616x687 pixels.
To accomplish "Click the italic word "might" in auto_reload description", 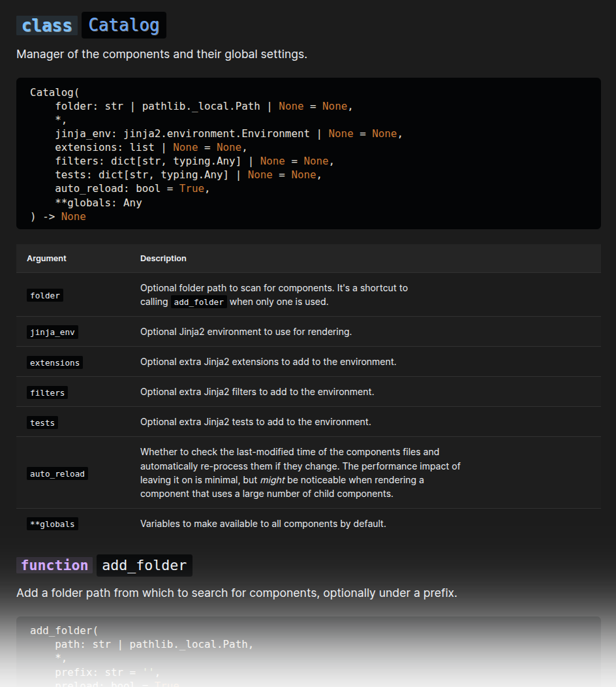I will [x=273, y=480].
